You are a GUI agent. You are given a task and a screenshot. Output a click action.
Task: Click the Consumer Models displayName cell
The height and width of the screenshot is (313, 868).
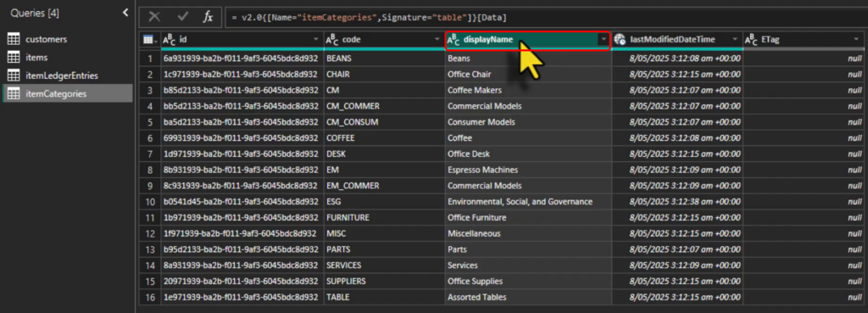point(529,122)
